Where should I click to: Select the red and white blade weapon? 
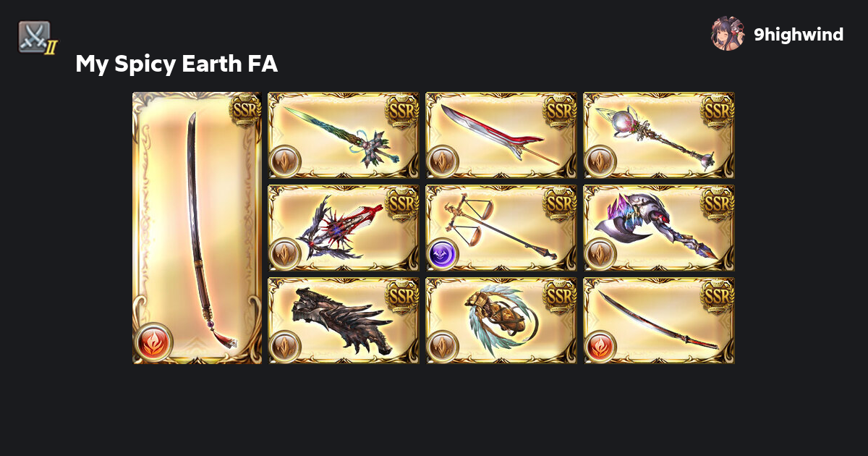coord(501,135)
